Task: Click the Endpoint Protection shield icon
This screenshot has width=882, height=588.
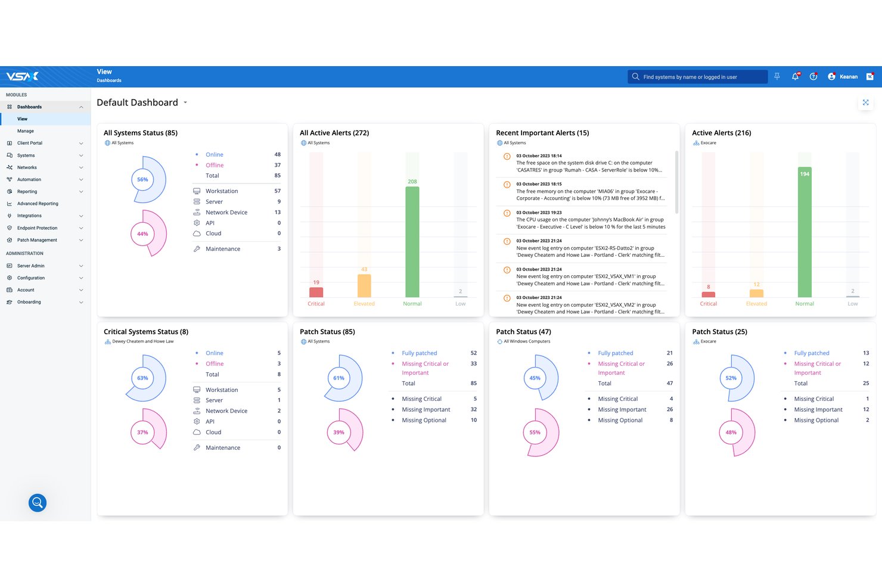Action: [10, 228]
